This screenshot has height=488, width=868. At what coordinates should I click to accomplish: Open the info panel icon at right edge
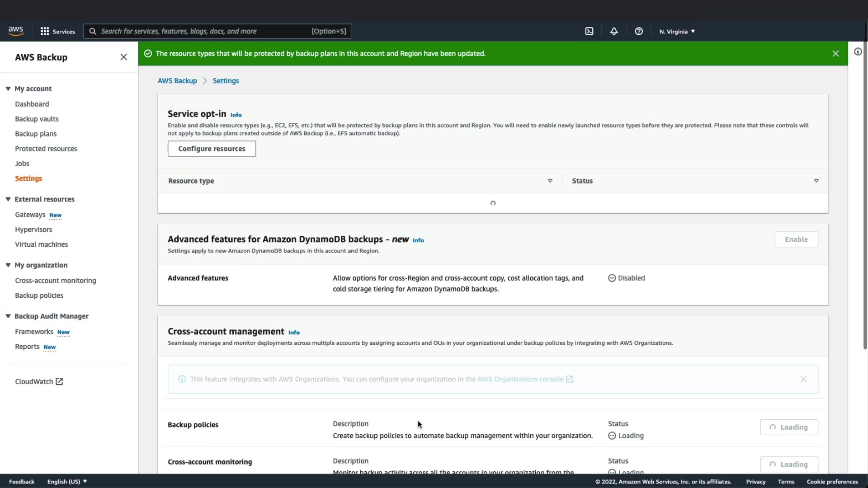click(858, 52)
